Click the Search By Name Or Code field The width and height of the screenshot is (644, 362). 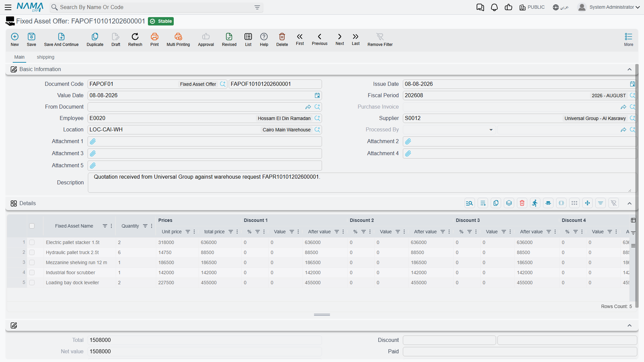point(156,7)
